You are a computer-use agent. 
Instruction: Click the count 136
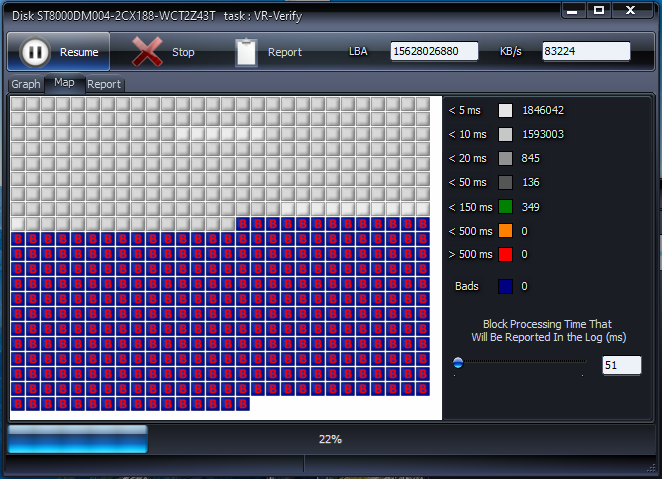tap(531, 182)
